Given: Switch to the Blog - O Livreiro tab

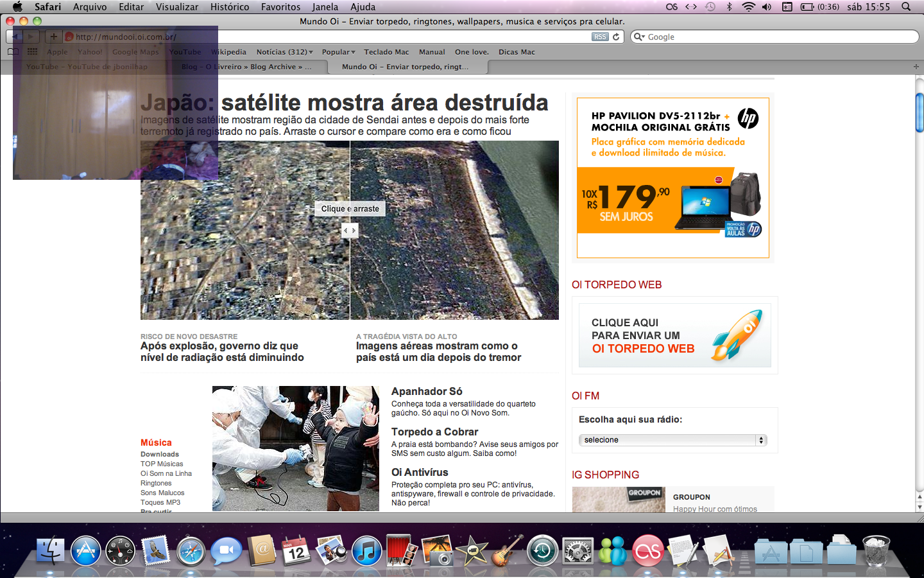Looking at the screenshot, I should coord(246,67).
